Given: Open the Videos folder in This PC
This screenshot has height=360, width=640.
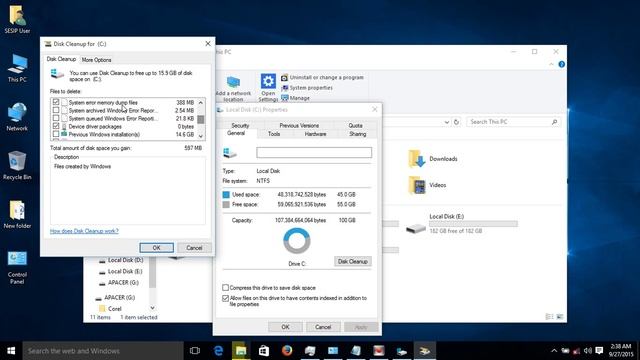Looking at the screenshot, I should [x=427, y=185].
